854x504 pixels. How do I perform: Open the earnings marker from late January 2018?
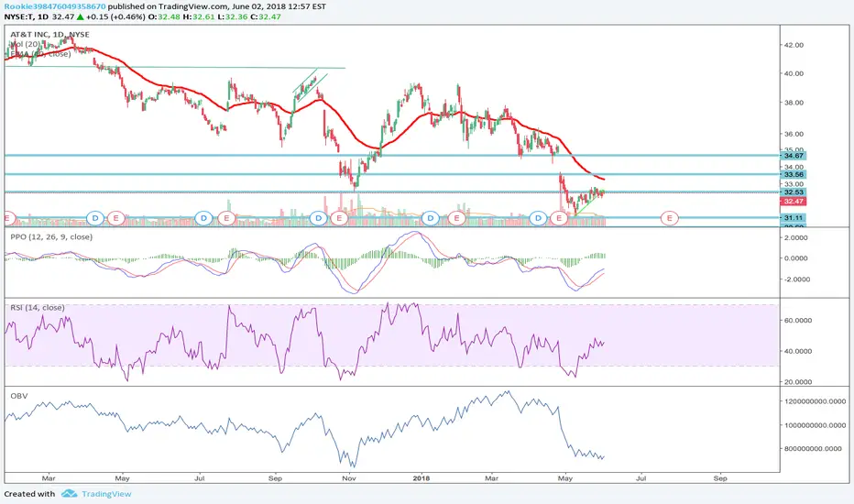tap(457, 218)
